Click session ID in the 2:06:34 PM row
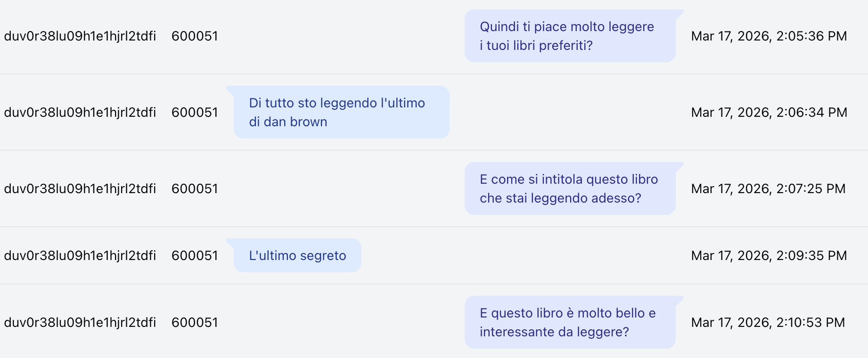 pos(80,113)
